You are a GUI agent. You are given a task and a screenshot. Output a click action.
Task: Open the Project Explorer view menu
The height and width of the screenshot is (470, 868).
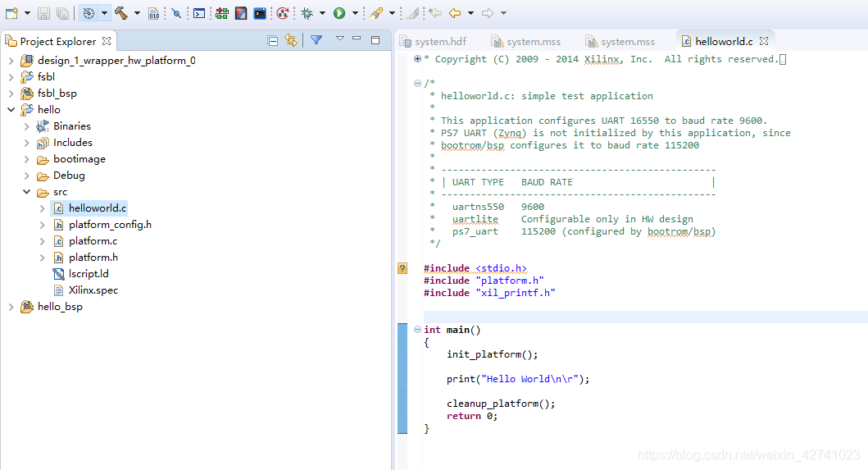(340, 39)
